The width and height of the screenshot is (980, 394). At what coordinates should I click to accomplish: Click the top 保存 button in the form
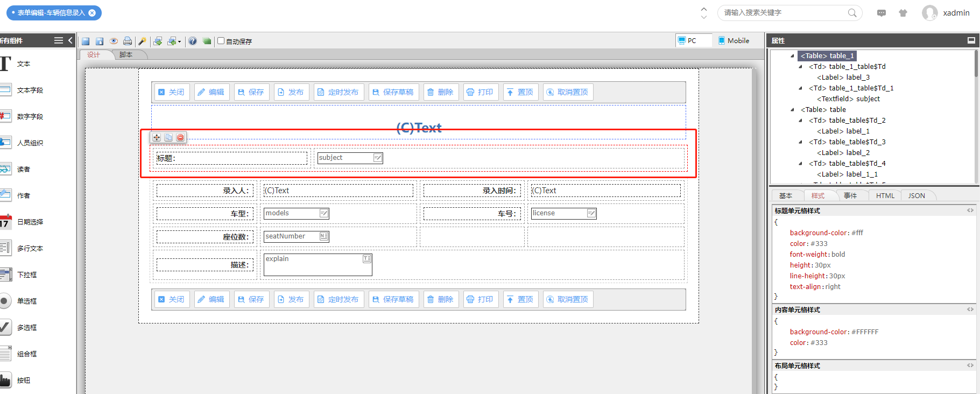[x=251, y=92]
